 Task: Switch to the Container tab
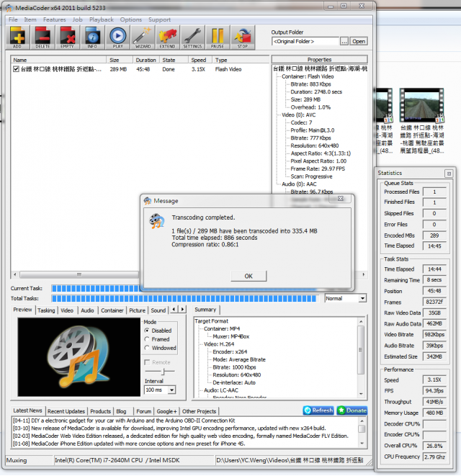112,310
